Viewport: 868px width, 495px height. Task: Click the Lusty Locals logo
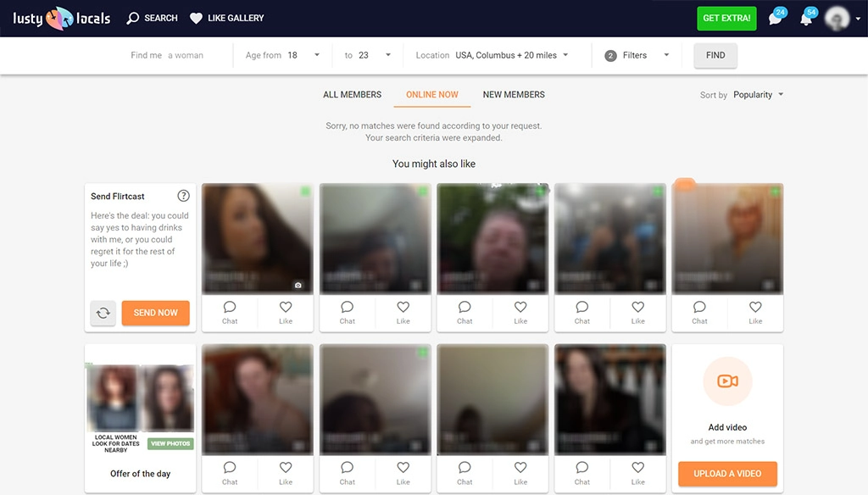pyautogui.click(x=61, y=18)
